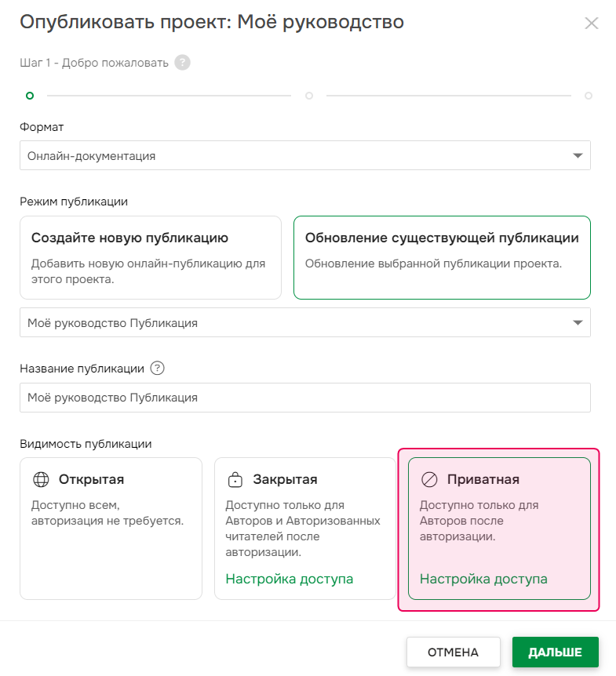Open the Моё руководство Публикация dropdown
Image resolution: width=616 pixels, height=676 pixels.
click(x=304, y=322)
